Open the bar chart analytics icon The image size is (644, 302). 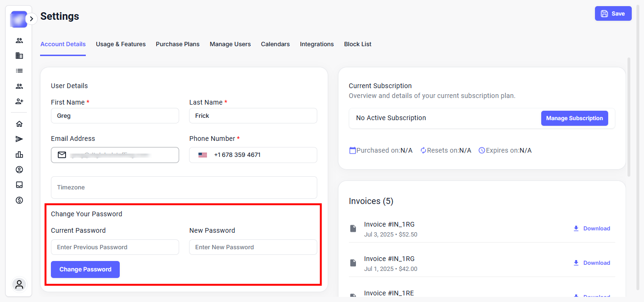click(19, 155)
